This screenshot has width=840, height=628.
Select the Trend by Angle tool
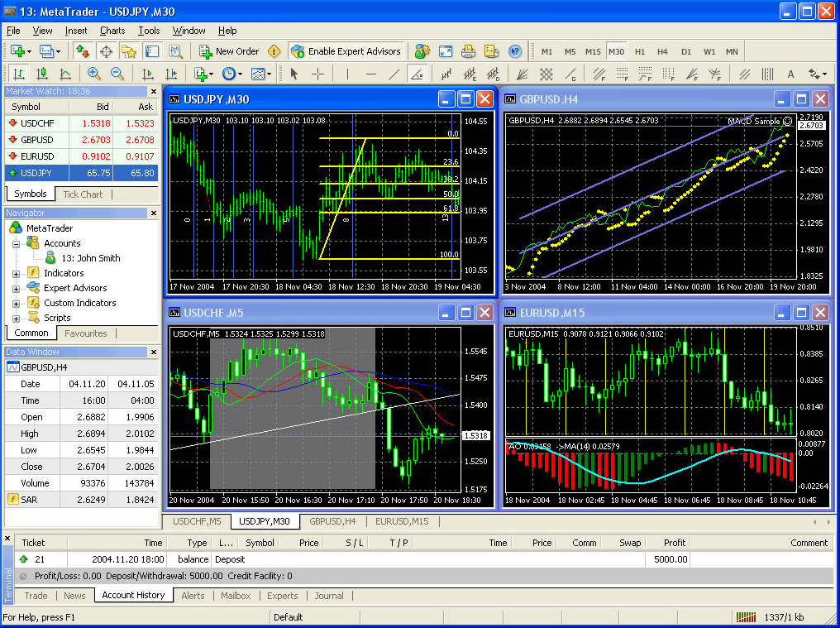(417, 74)
